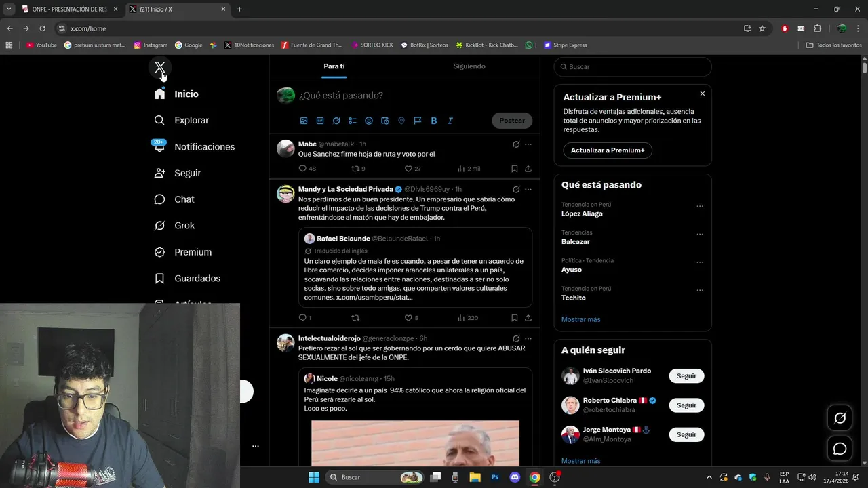Image resolution: width=868 pixels, height=488 pixels.
Task: Open a new browser tab
Action: [x=239, y=9]
